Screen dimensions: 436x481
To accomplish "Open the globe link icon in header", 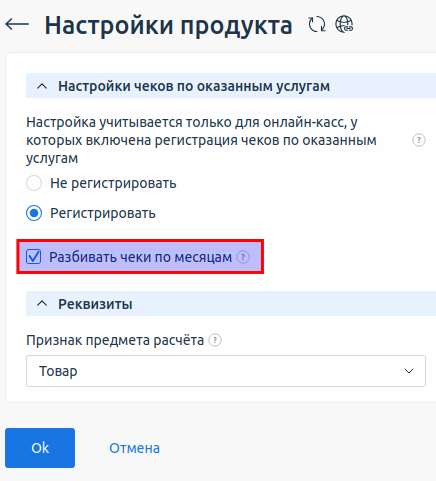I will tap(344, 24).
